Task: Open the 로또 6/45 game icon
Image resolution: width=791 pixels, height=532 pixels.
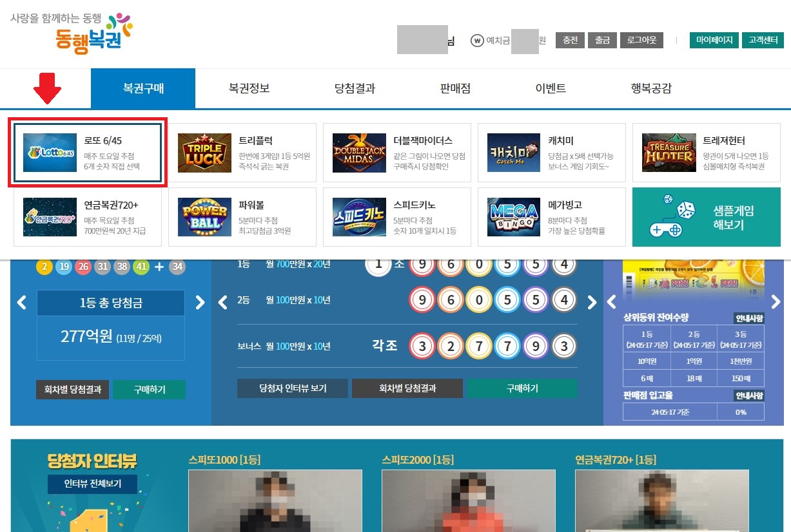Action: [x=50, y=153]
